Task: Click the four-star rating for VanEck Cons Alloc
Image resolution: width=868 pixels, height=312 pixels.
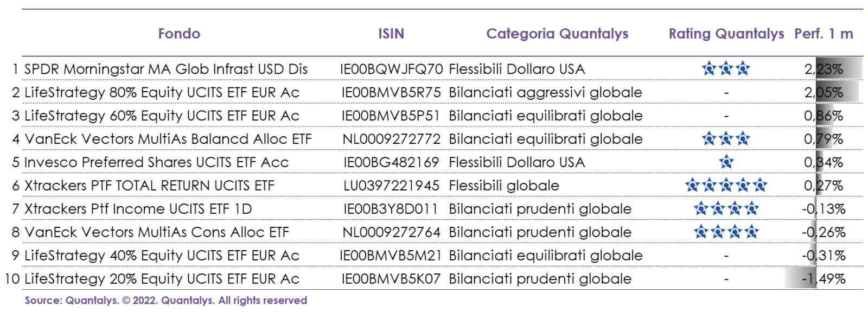Action: (726, 232)
